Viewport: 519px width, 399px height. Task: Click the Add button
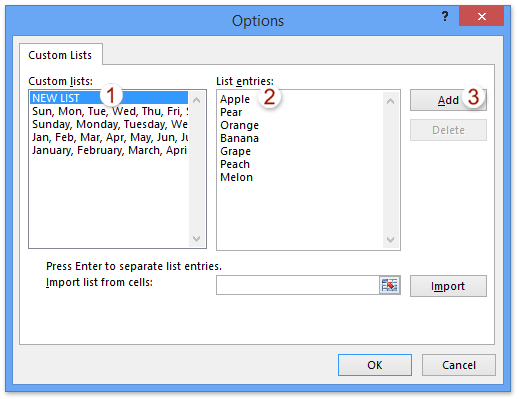point(448,100)
